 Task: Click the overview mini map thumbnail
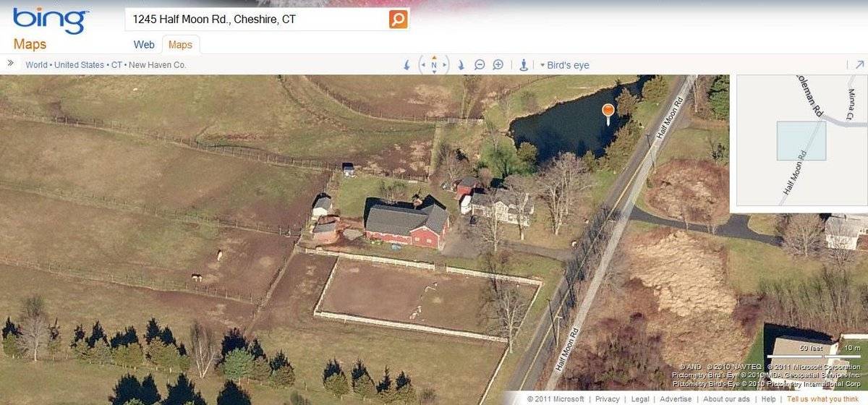[x=801, y=140]
